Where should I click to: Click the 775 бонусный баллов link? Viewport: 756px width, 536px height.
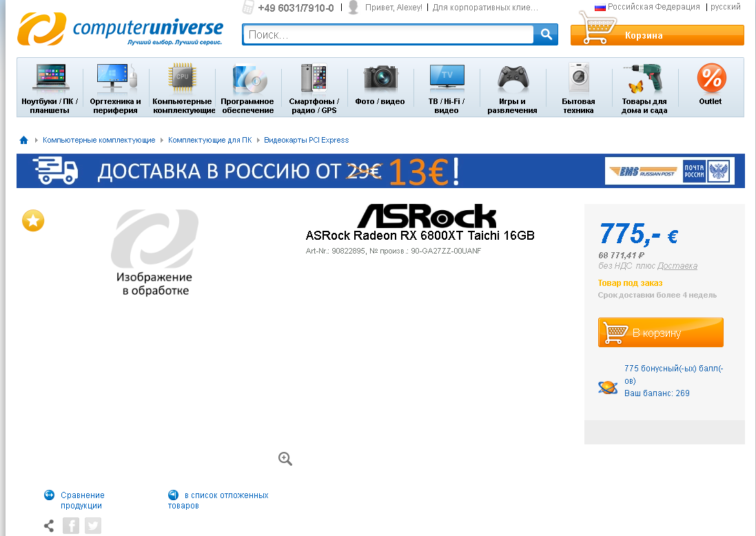click(673, 375)
